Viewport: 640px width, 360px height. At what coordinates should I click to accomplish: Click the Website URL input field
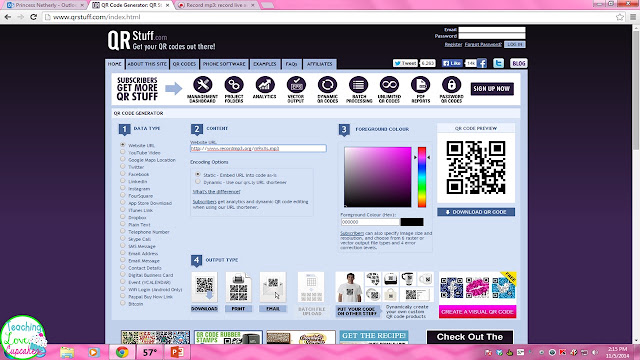(258, 148)
